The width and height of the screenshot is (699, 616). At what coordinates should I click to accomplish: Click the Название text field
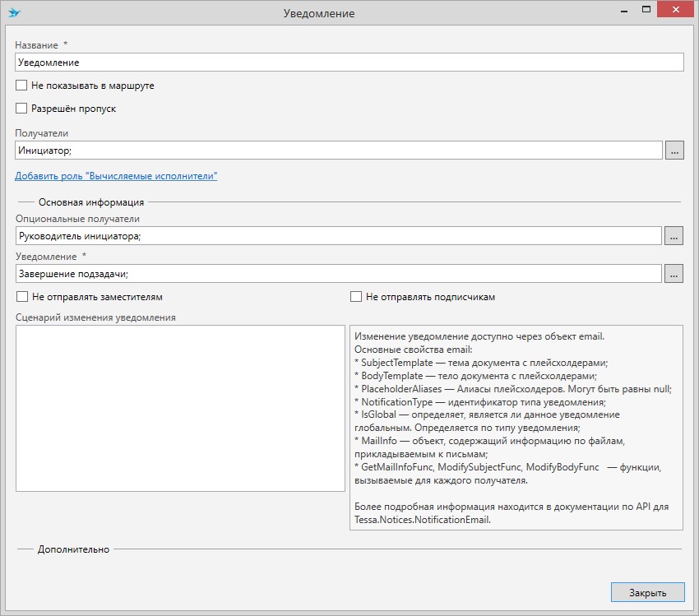349,63
